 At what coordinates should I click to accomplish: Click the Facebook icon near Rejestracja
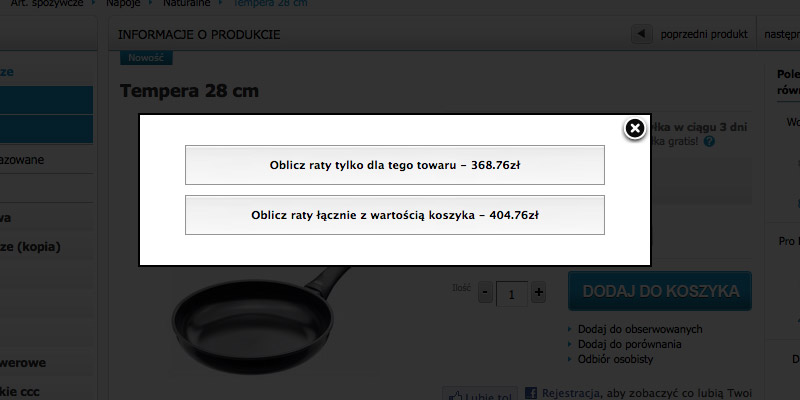coord(531,393)
